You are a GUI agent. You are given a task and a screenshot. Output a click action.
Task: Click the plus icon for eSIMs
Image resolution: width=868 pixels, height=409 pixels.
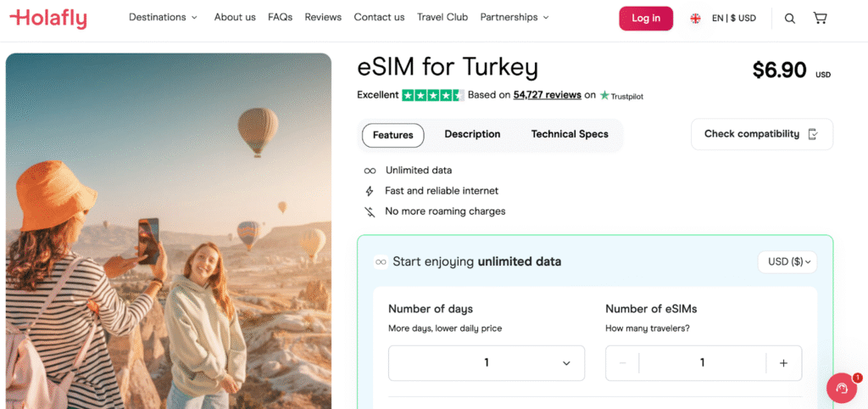[783, 363]
